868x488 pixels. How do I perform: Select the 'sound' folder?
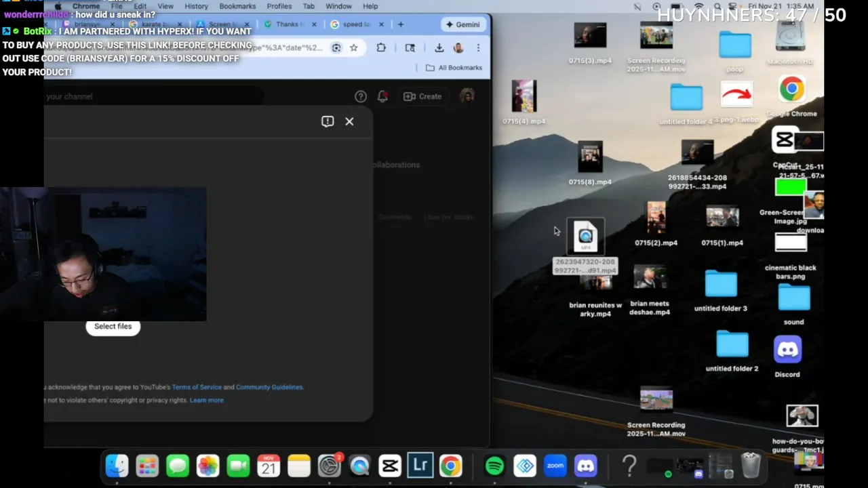point(794,304)
